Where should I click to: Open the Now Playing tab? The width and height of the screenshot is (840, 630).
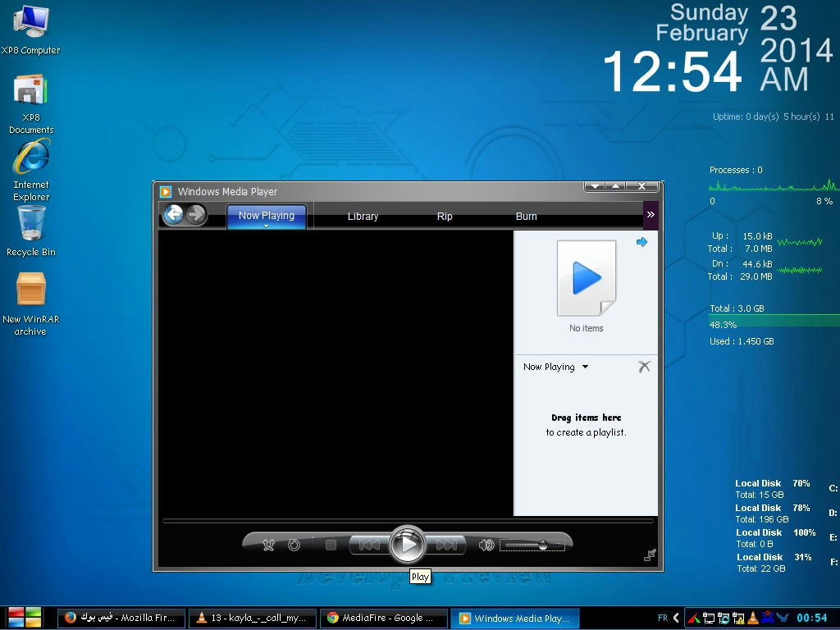click(x=267, y=216)
